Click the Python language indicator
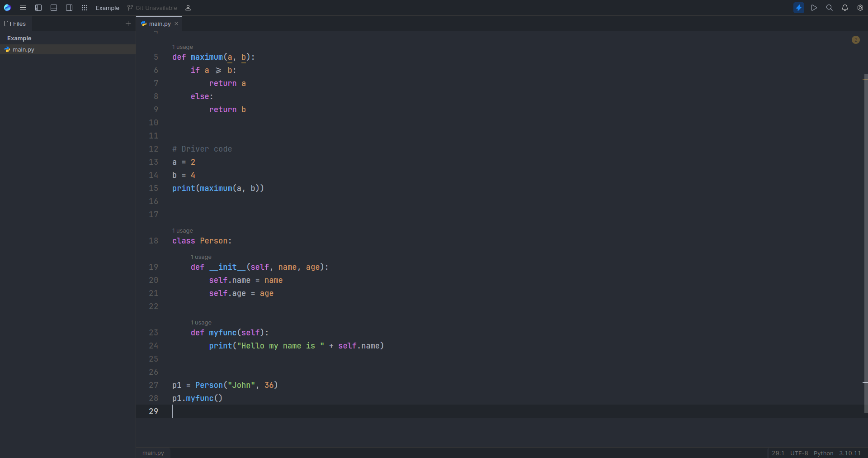The width and height of the screenshot is (868, 458). (x=823, y=453)
